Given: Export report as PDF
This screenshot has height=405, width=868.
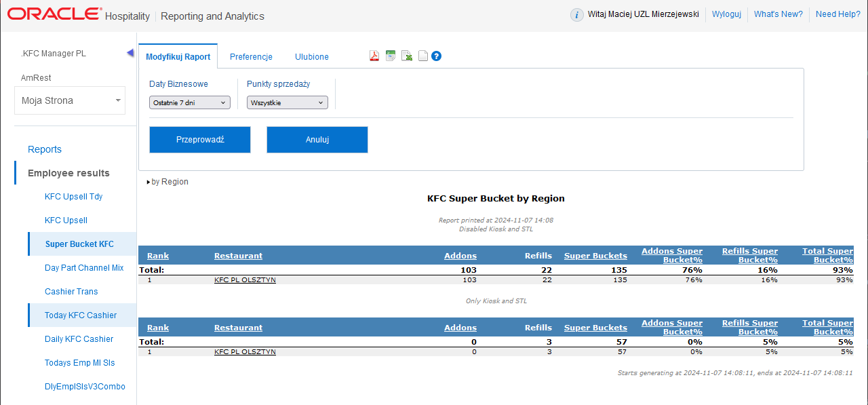Looking at the screenshot, I should click(x=374, y=56).
